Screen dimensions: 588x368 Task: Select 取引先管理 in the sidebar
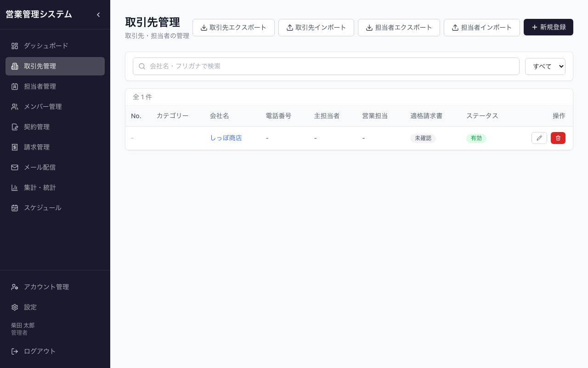tap(55, 66)
